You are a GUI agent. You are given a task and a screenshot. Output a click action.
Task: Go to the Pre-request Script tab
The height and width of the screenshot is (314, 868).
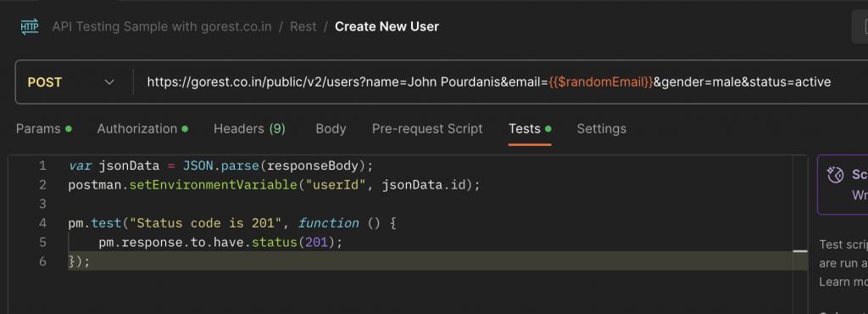pyautogui.click(x=427, y=129)
